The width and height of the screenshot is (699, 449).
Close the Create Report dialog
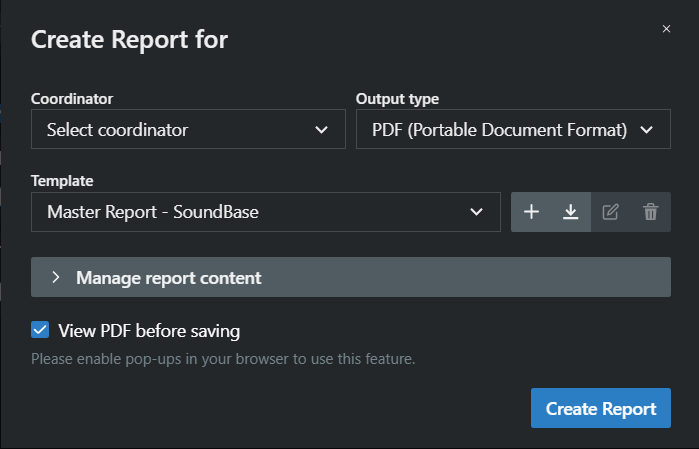pyautogui.click(x=666, y=29)
